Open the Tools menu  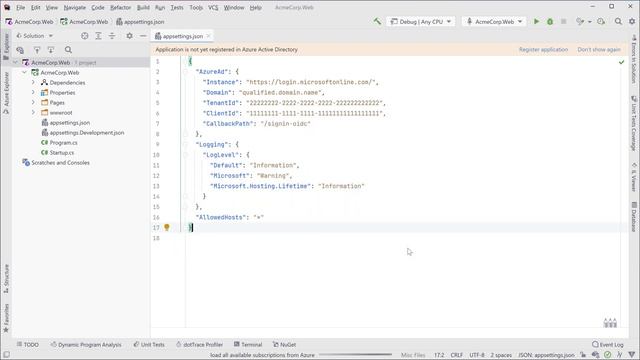point(196,7)
